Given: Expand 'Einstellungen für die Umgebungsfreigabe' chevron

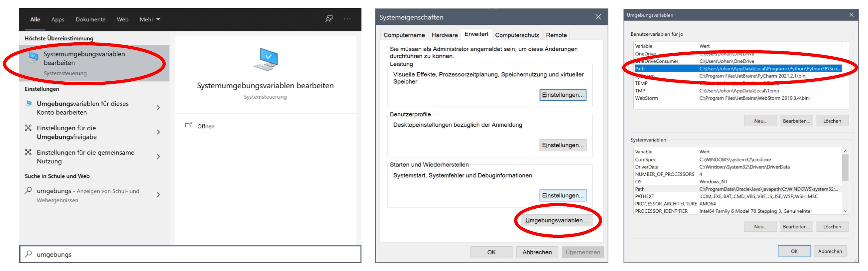Looking at the screenshot, I should (x=158, y=132).
